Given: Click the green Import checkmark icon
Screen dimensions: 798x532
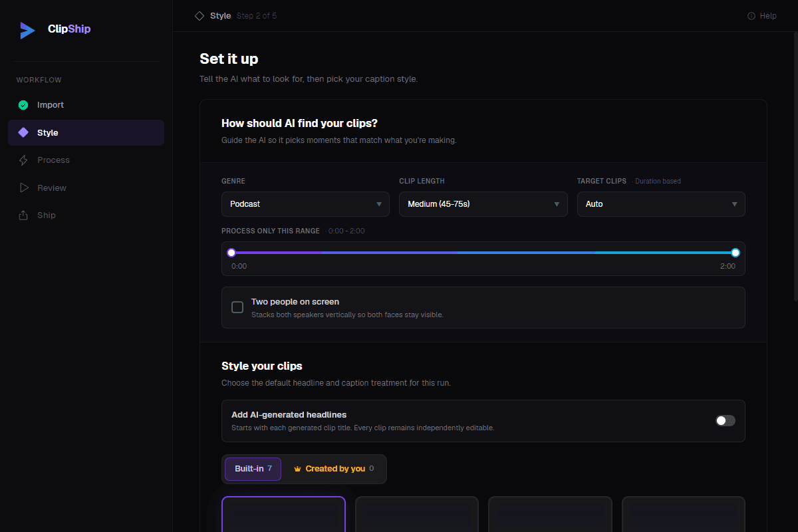Looking at the screenshot, I should 23,105.
